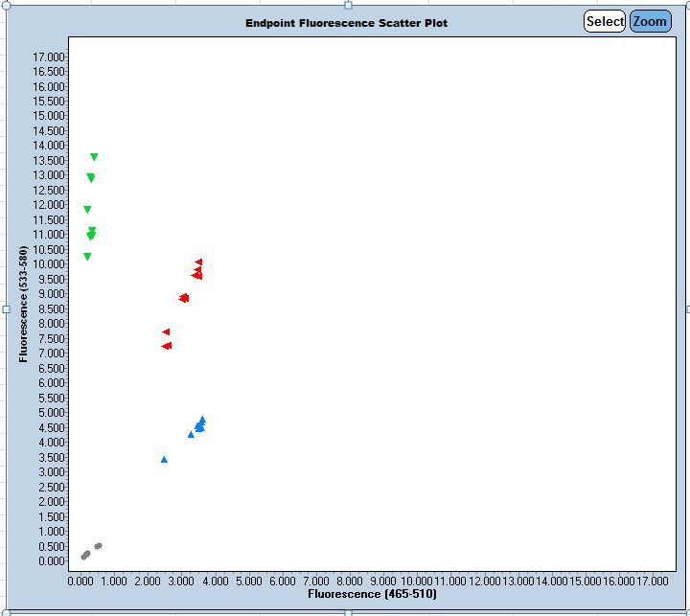Click the Endpoint Fluorescence Scatter Plot title

346,22
